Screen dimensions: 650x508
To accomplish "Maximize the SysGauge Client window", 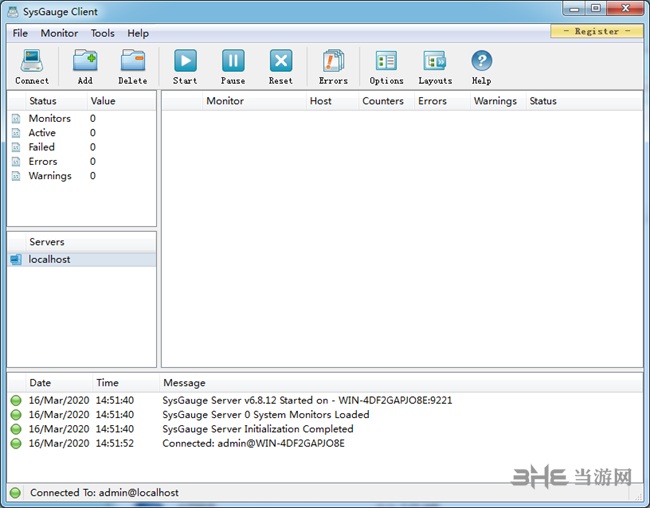I will 596,9.
